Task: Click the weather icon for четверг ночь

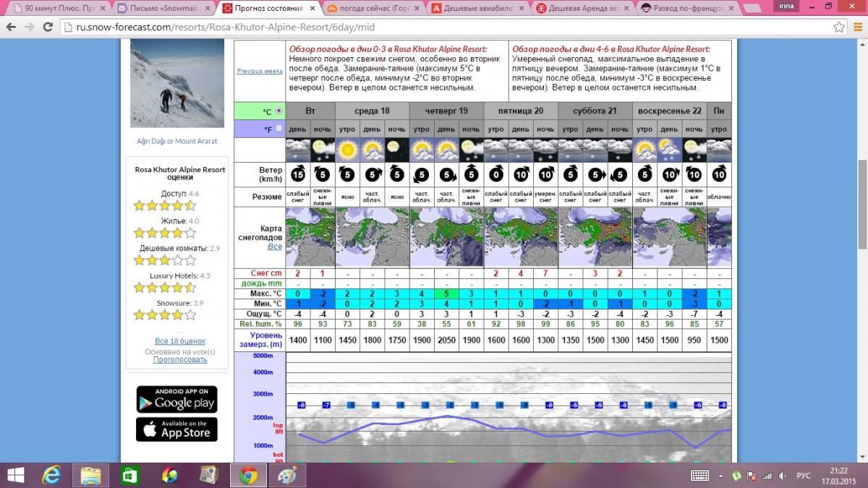Action: [x=471, y=150]
